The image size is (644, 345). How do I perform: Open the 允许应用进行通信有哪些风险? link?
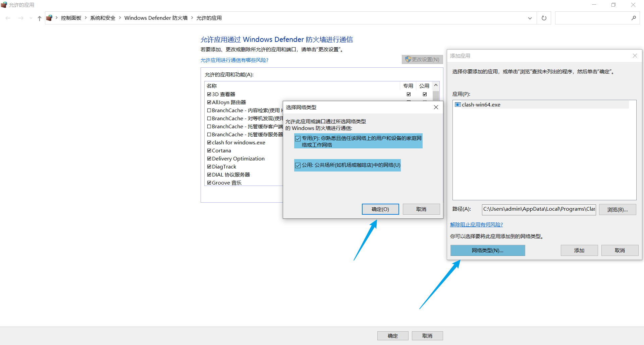[x=234, y=60]
